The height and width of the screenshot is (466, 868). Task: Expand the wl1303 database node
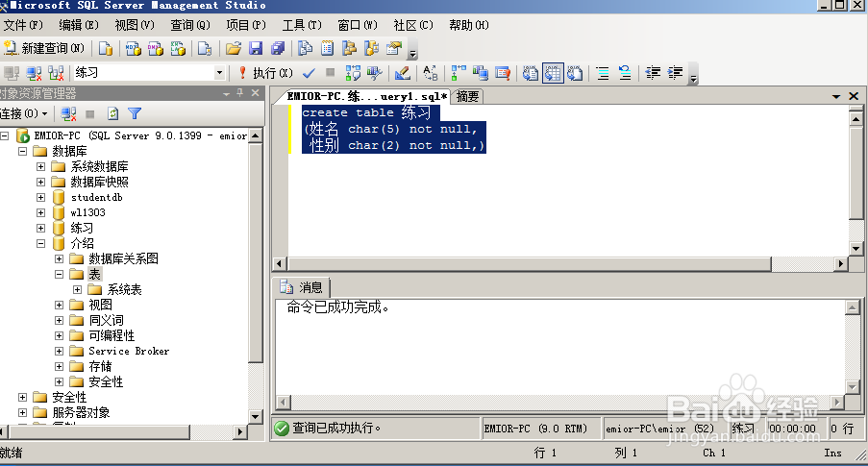click(40, 212)
